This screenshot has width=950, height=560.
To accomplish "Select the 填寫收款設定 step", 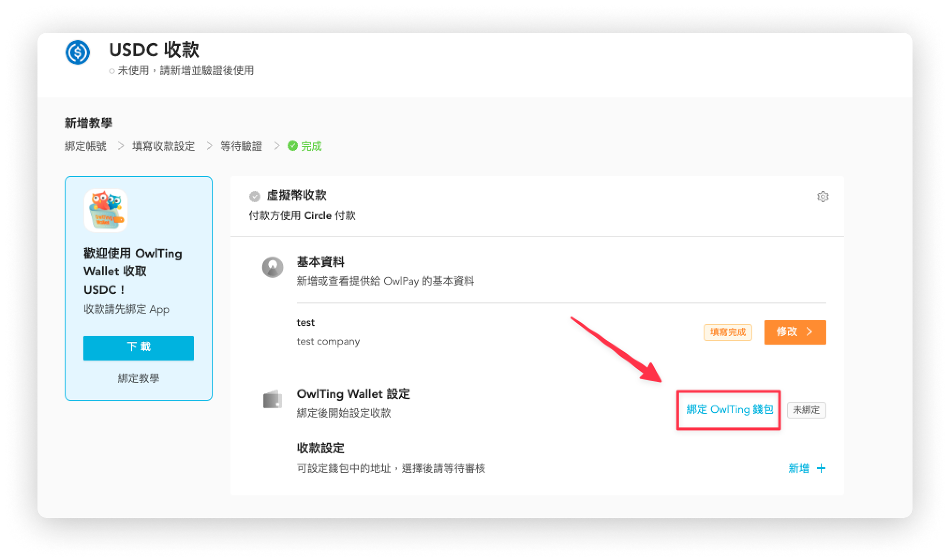I will coord(163,146).
